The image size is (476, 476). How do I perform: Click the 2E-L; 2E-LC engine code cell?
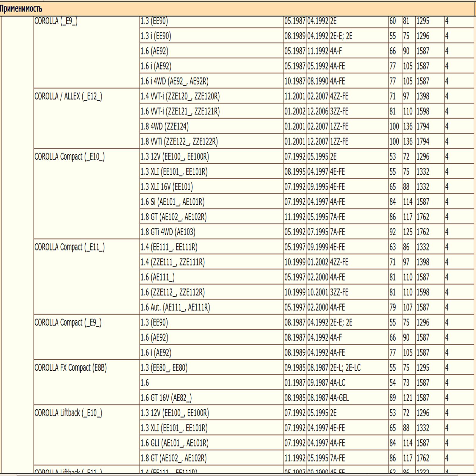[x=345, y=368]
